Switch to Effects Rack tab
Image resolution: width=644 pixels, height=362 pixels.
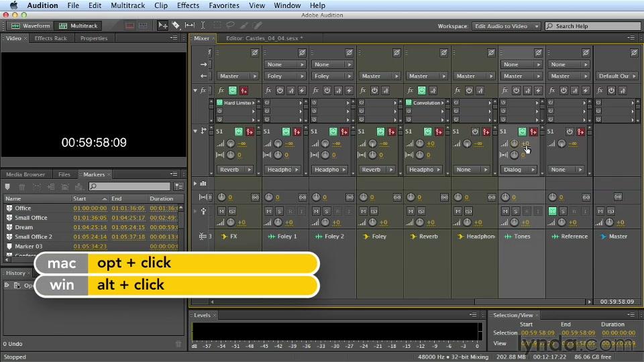(x=50, y=38)
